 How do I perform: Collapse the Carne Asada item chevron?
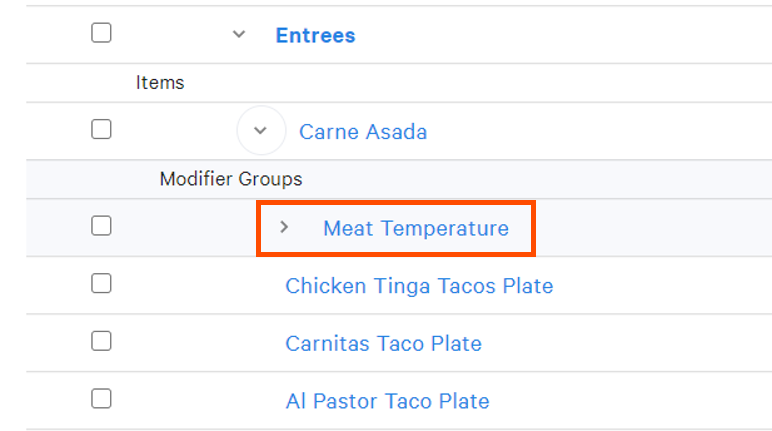click(x=261, y=131)
